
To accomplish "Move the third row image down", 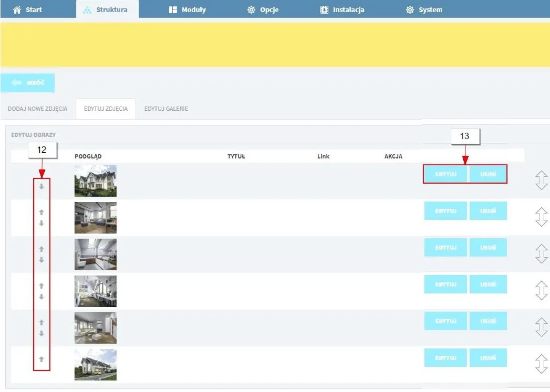I will coord(41,260).
